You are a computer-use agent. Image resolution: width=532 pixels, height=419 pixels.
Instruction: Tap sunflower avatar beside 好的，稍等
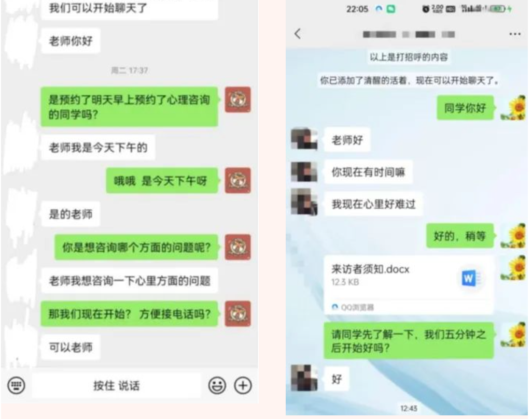tap(514, 236)
